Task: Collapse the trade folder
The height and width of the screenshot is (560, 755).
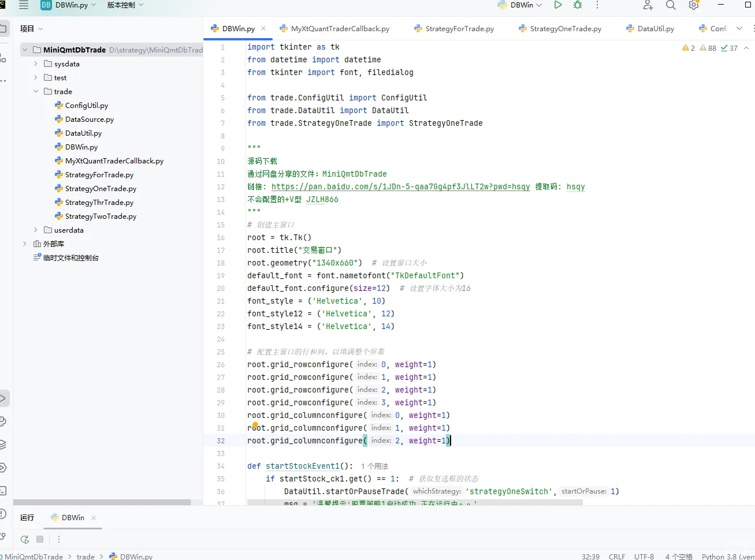Action: point(36,92)
